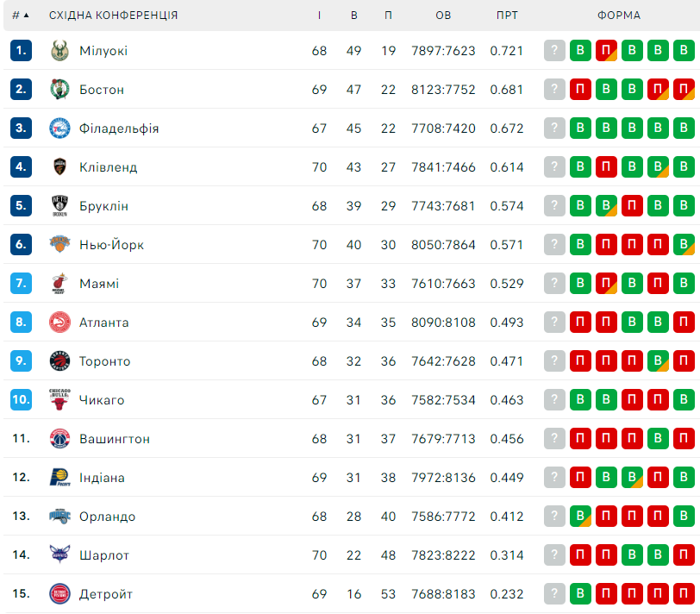Click Мілуокі's gray question mark next-game box
The width and height of the screenshot is (700, 614).
pyautogui.click(x=554, y=50)
